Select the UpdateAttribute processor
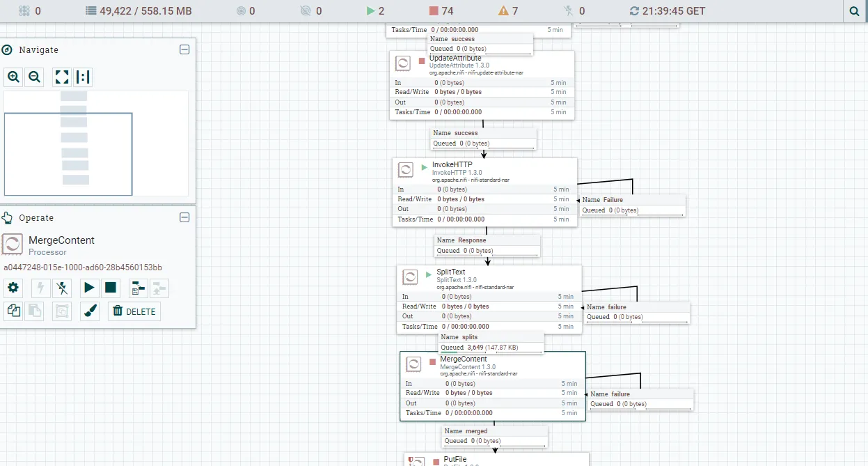The width and height of the screenshot is (868, 466). pyautogui.click(x=482, y=85)
